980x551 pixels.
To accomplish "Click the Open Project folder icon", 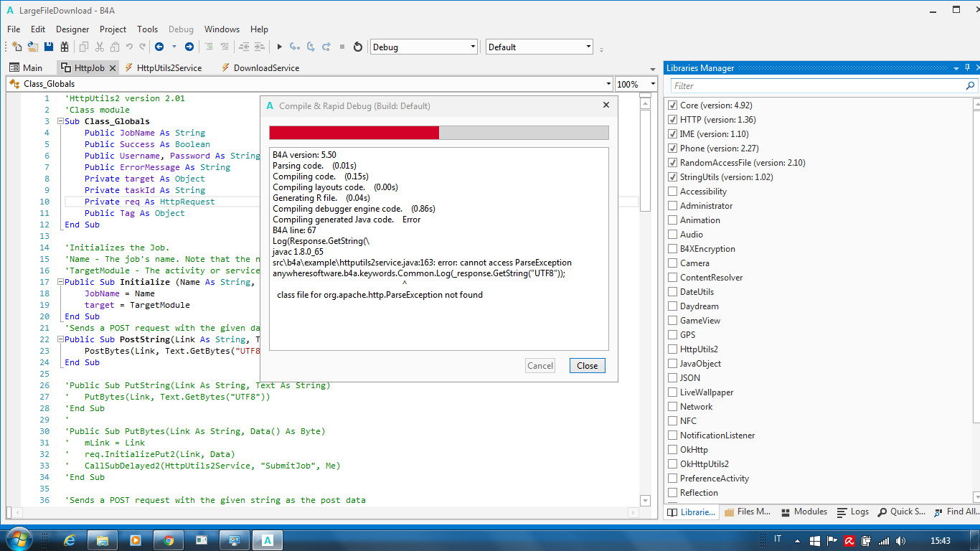I will 33,47.
